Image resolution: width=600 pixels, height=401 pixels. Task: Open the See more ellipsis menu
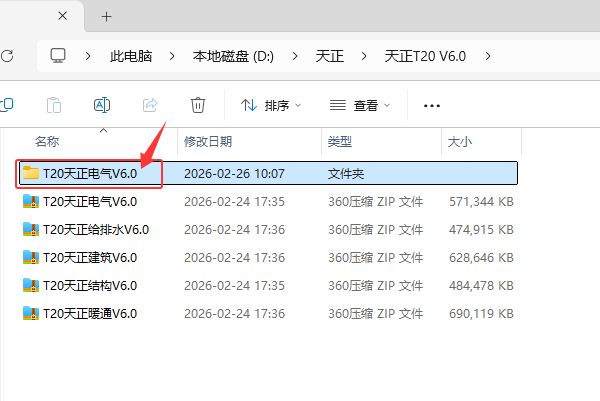tap(432, 106)
